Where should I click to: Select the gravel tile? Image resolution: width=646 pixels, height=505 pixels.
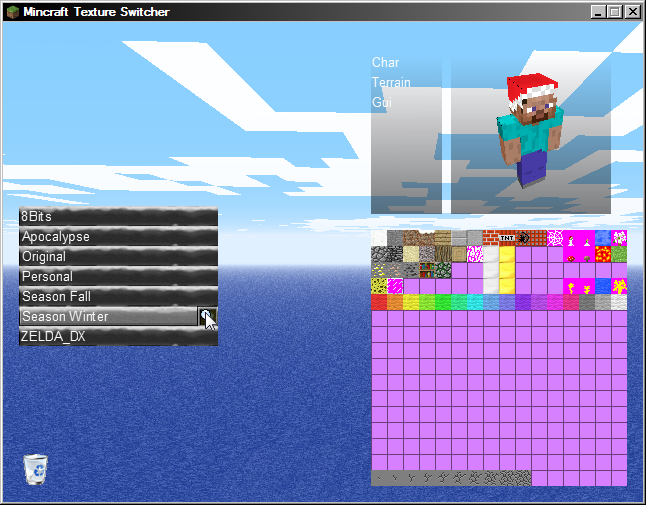pyautogui.click(x=427, y=254)
